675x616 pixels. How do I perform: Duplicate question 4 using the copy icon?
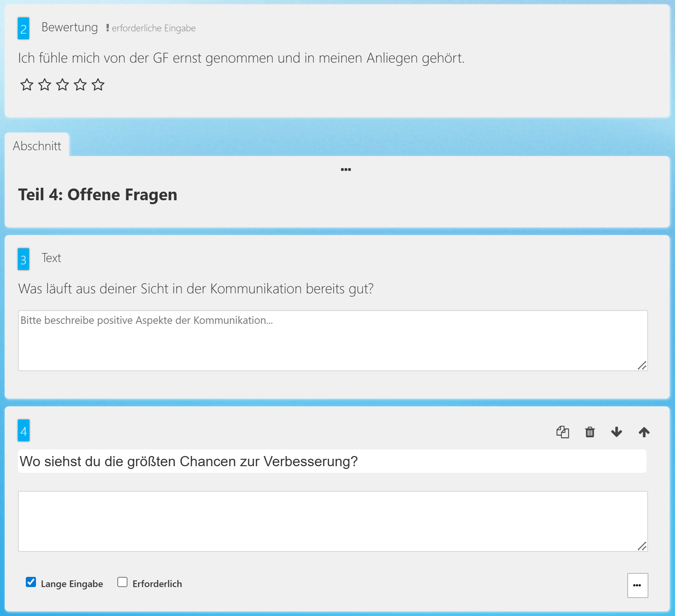tap(563, 432)
